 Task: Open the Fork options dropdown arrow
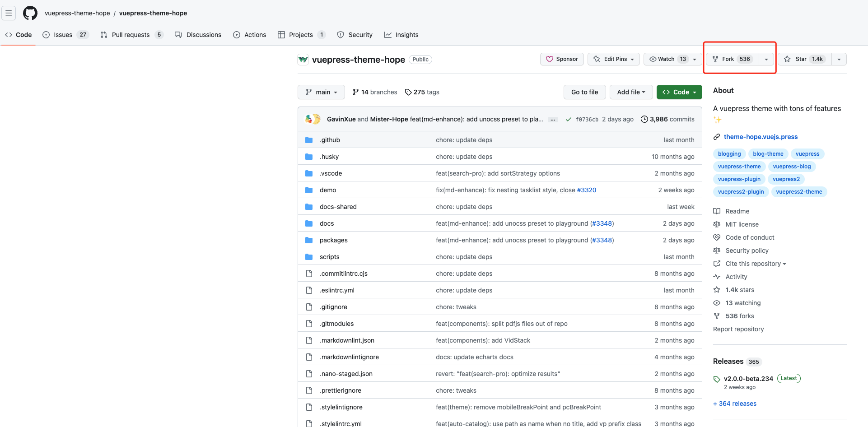click(766, 59)
